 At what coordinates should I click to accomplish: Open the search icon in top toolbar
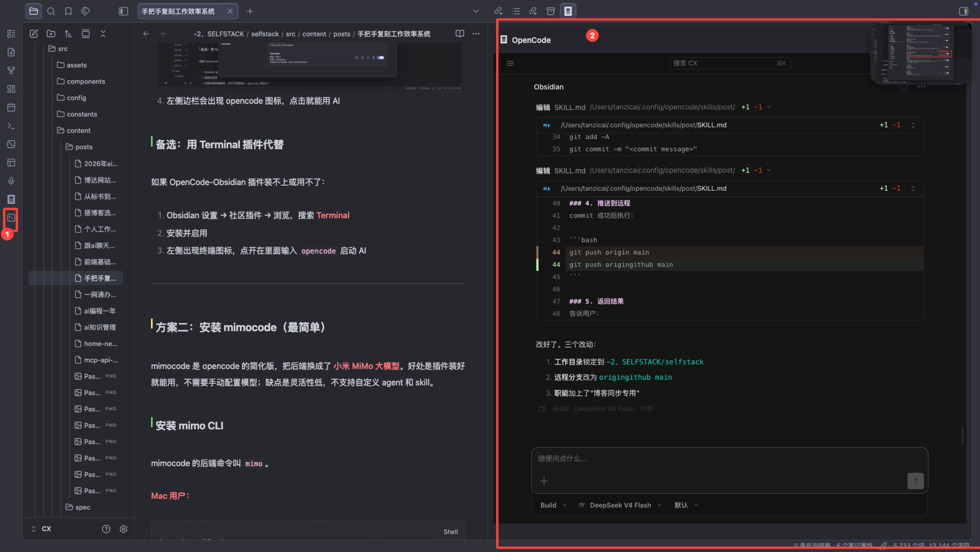tap(51, 11)
